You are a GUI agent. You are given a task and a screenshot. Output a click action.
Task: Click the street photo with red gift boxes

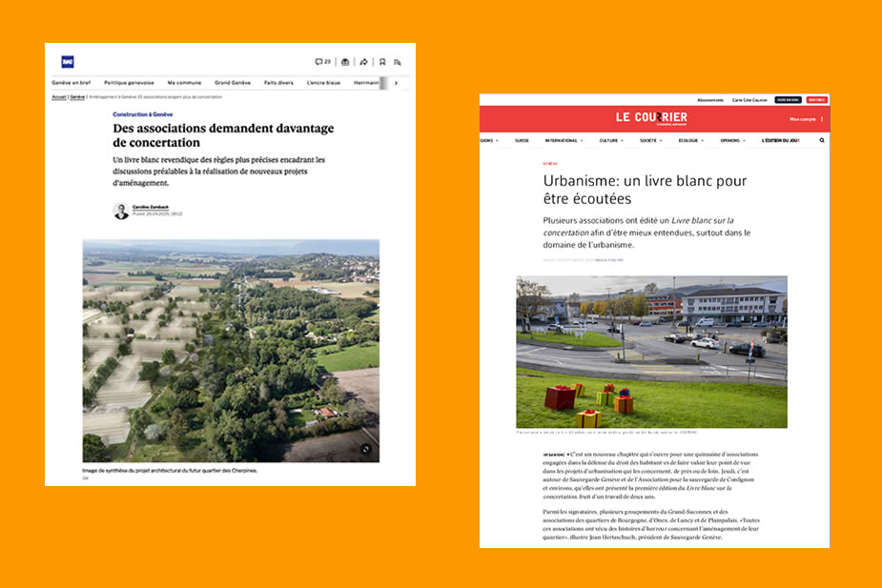pyautogui.click(x=651, y=352)
